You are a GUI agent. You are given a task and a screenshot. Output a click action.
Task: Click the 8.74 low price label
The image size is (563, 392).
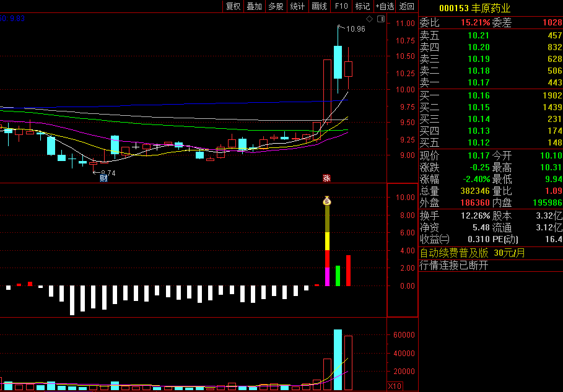click(x=108, y=173)
